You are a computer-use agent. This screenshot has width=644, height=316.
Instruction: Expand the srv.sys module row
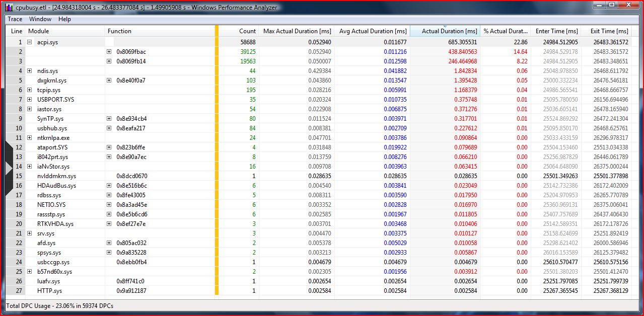[30, 233]
